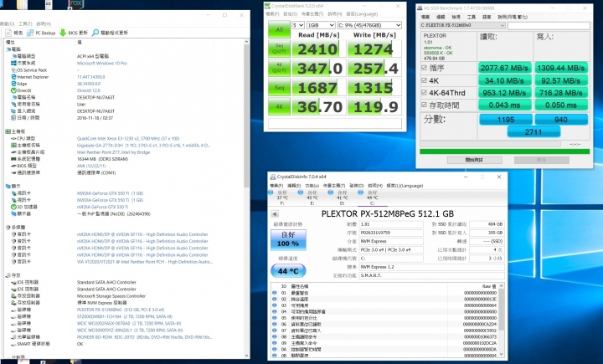Select the SMART disk status row icon

coord(13,344)
